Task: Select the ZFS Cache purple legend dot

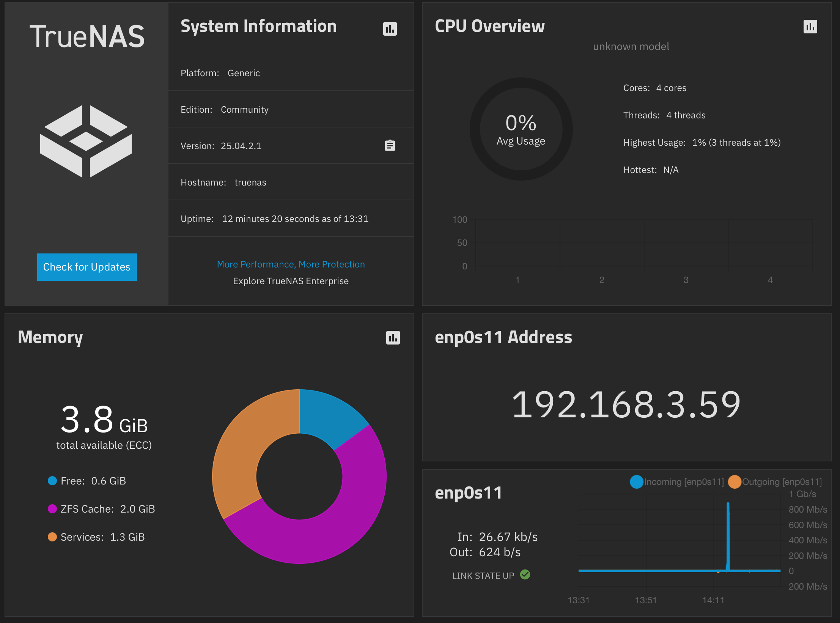Action: click(x=52, y=509)
